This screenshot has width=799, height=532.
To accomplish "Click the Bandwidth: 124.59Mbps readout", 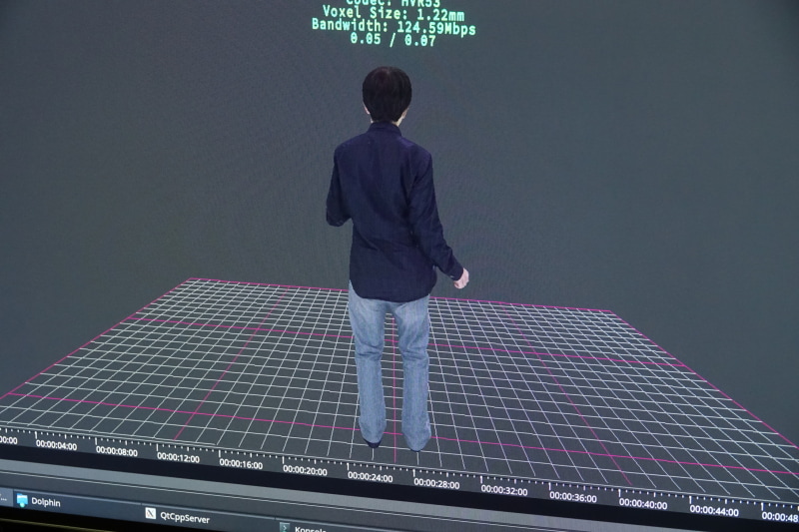I will (x=394, y=26).
